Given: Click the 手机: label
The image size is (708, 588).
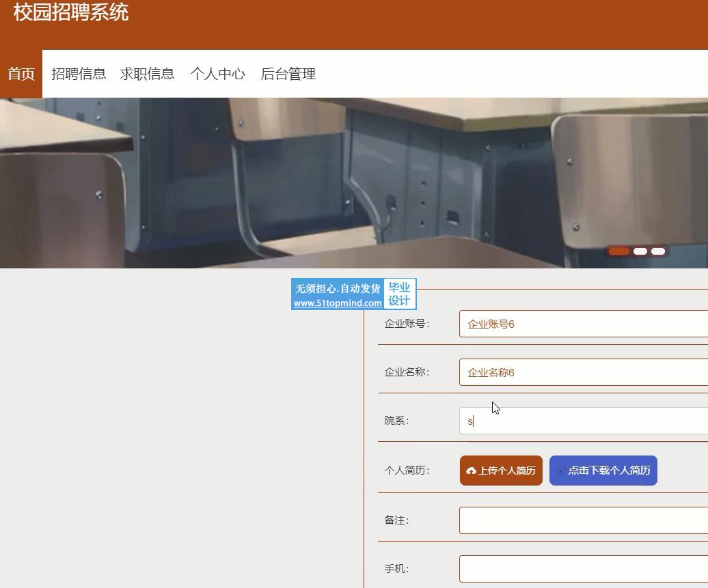Looking at the screenshot, I should click(396, 569).
